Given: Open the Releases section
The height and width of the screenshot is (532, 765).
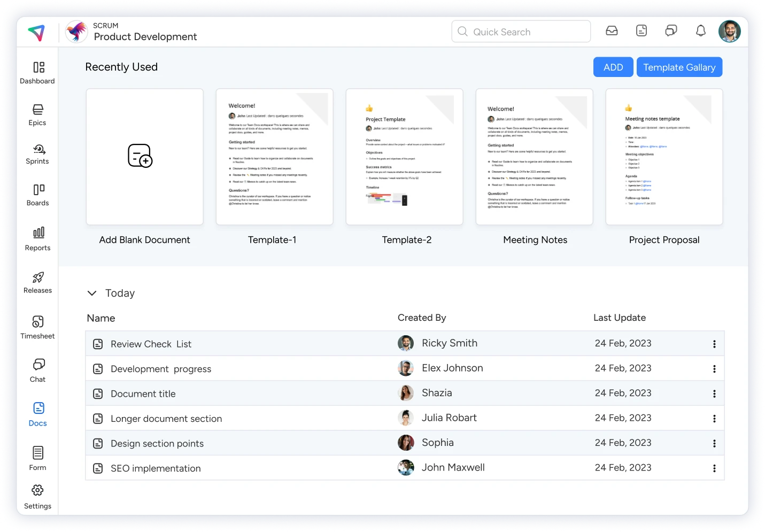Looking at the screenshot, I should tap(37, 282).
